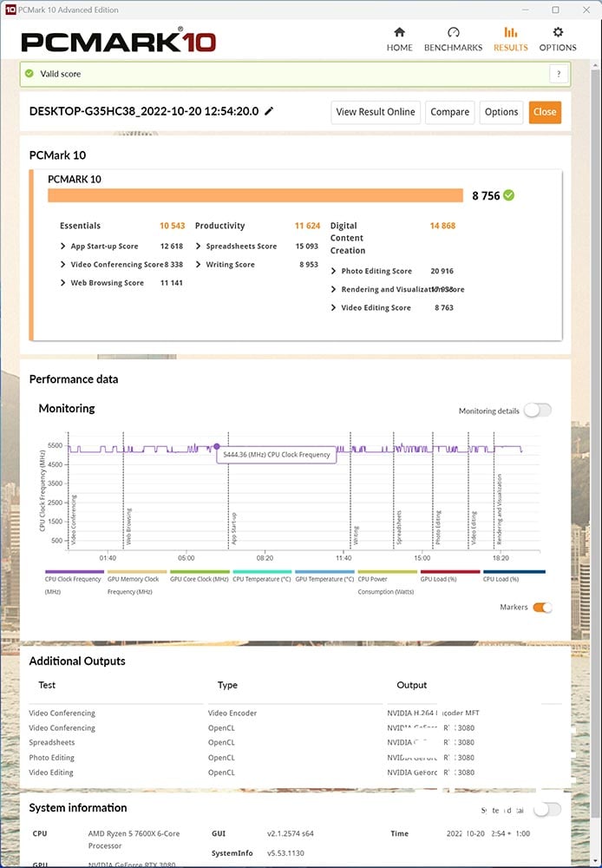Expand Web Browsing Score
This screenshot has height=868, width=602.
coord(63,283)
